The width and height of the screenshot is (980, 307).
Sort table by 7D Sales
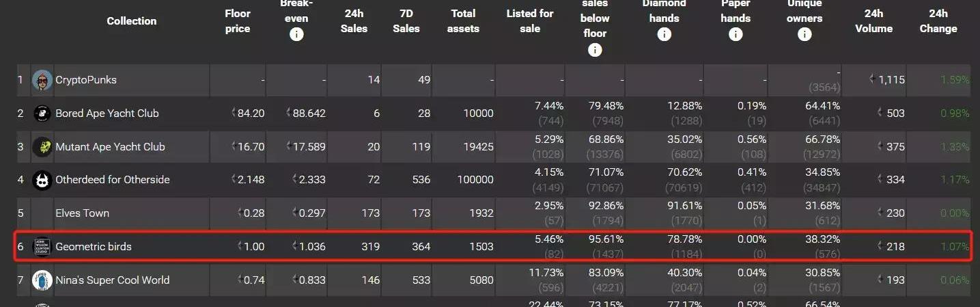(406, 21)
